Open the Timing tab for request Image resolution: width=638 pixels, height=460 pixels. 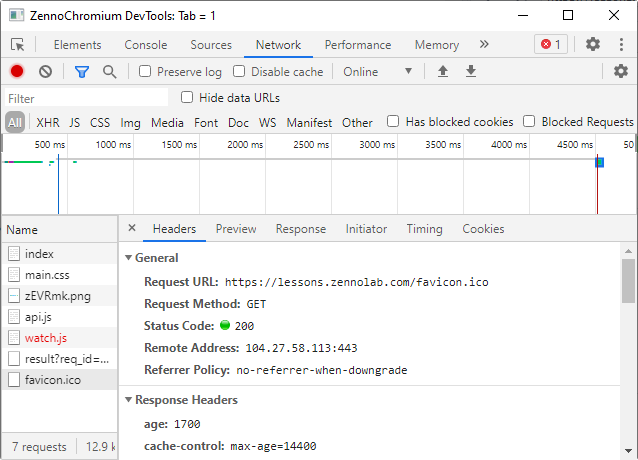[424, 229]
